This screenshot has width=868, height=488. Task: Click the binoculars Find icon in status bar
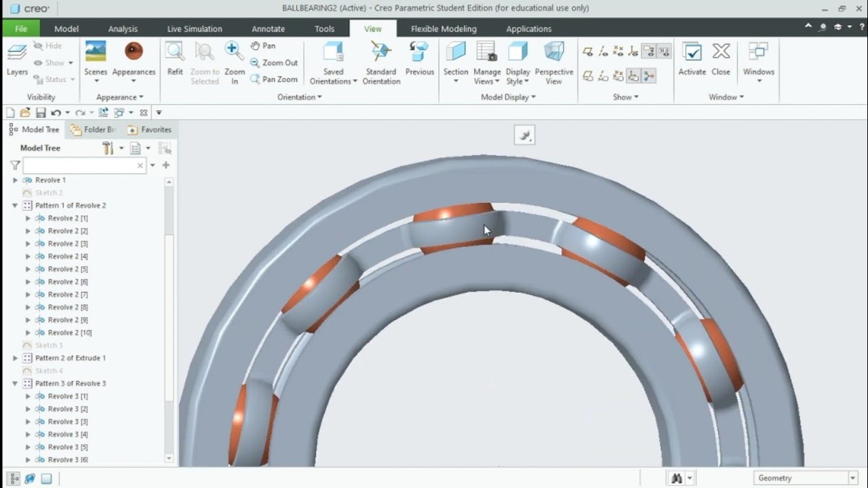click(x=676, y=478)
